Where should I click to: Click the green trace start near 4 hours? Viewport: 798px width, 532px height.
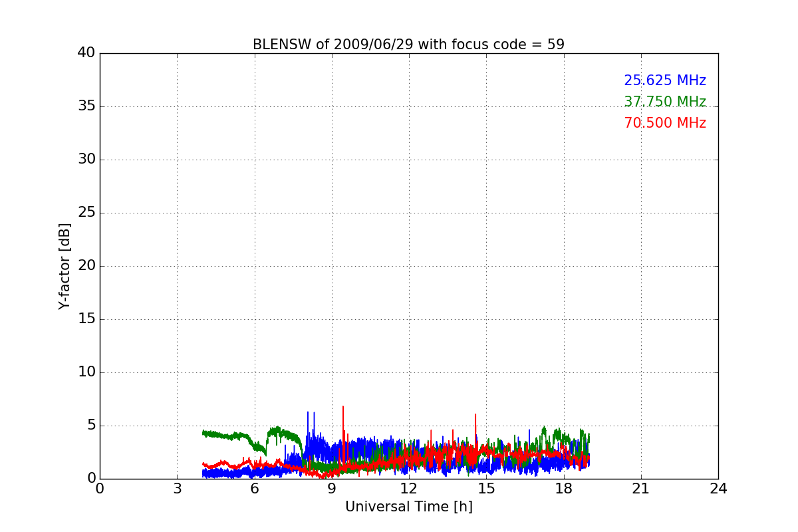click(x=205, y=432)
